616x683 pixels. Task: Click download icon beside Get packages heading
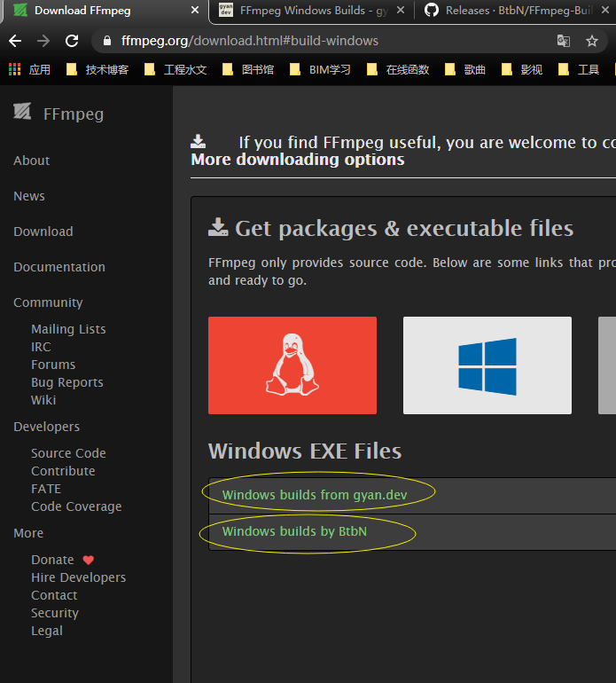click(218, 227)
